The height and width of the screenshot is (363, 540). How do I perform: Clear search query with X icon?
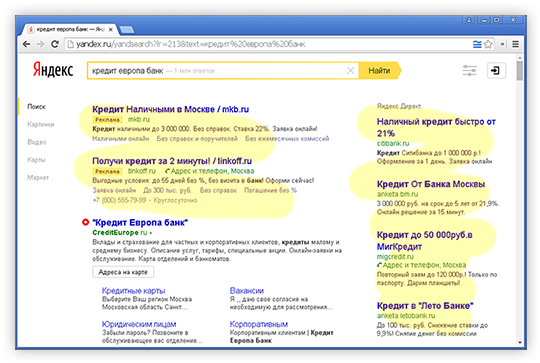click(350, 71)
